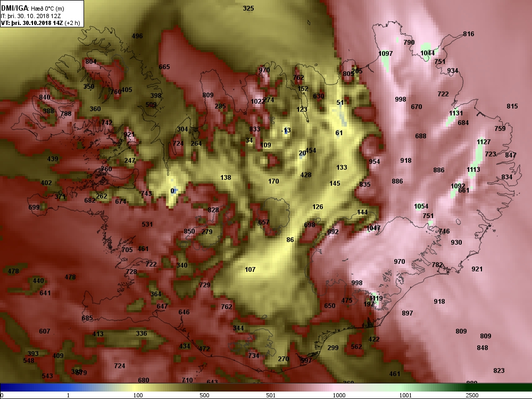
Task: Click the map value 607
Action: click(45, 331)
